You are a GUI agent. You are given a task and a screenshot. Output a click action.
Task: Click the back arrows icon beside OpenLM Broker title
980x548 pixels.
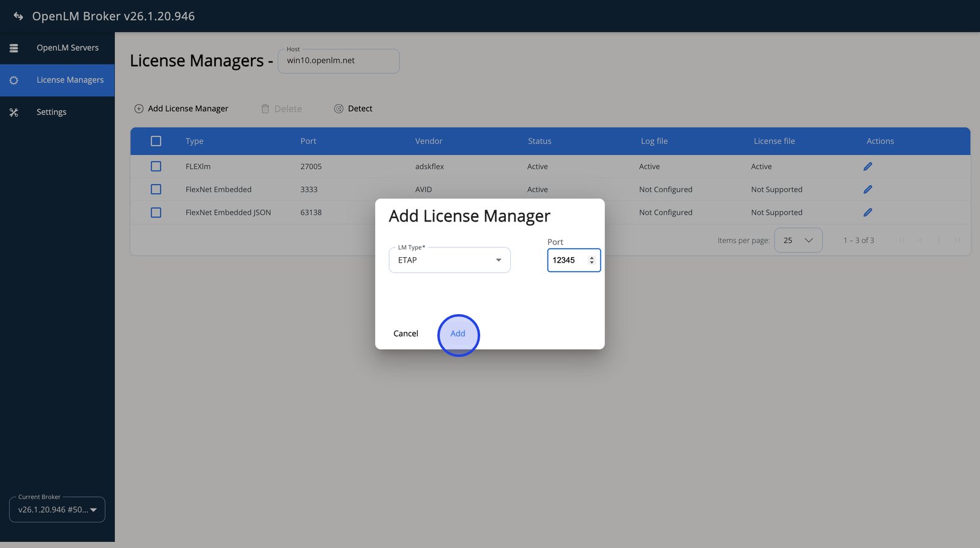point(18,17)
